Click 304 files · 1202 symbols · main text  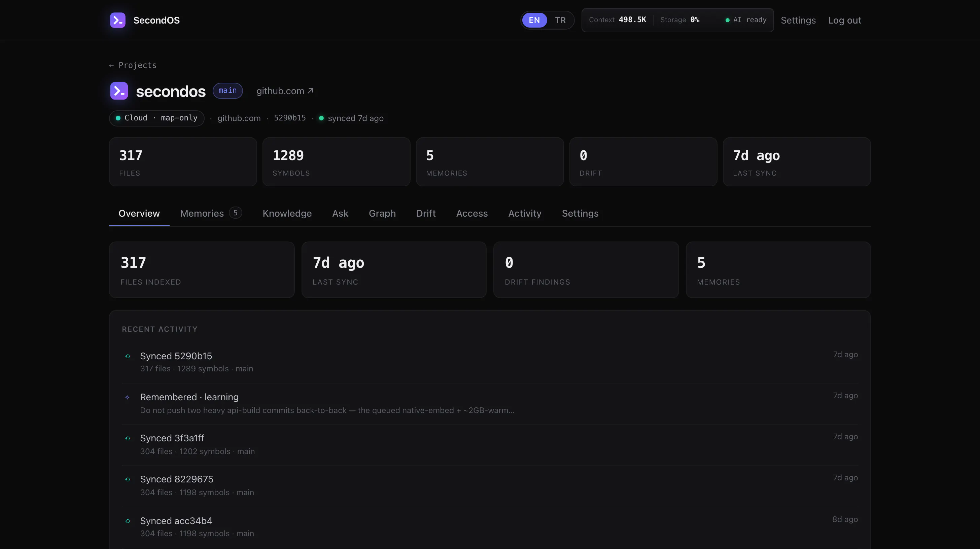(x=198, y=451)
